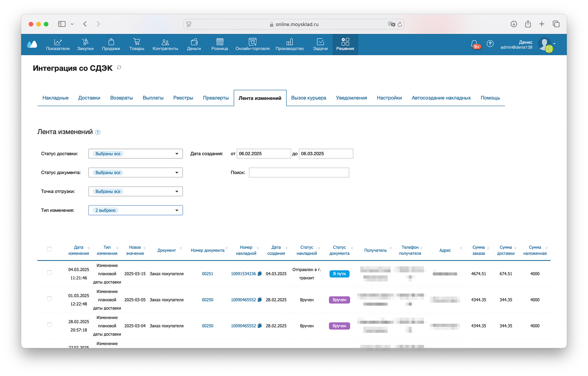Check the row dated 04.03.2025 11:21:46
Viewport: 588px width, 376px height.
(x=49, y=273)
